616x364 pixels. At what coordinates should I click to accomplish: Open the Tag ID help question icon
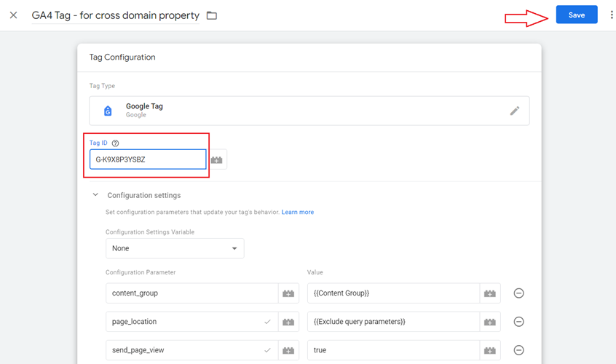(115, 143)
